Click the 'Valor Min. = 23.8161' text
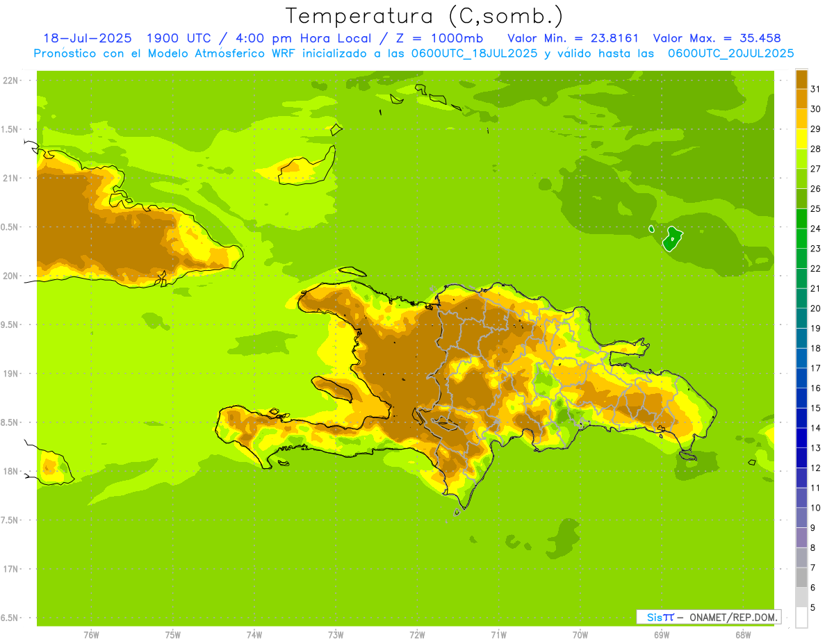This screenshot has width=834, height=644. click(573, 38)
